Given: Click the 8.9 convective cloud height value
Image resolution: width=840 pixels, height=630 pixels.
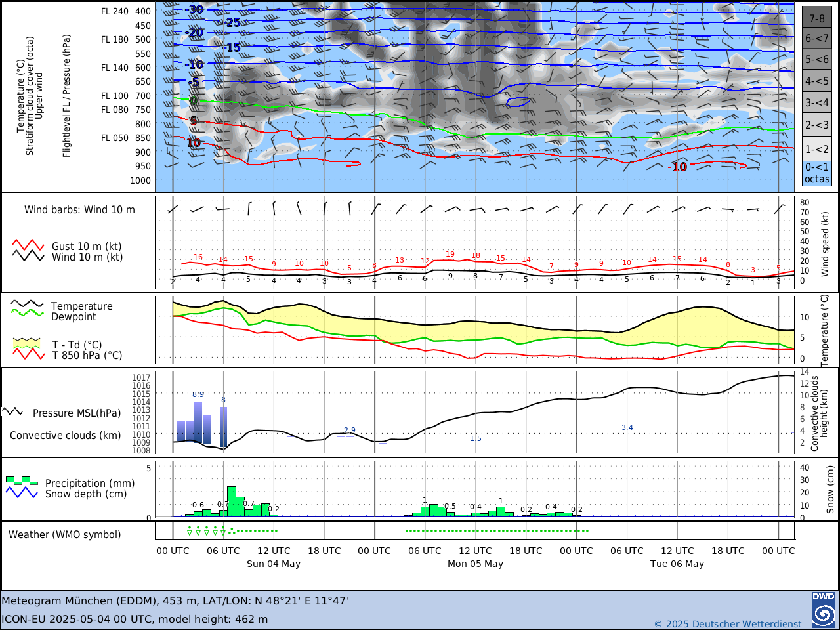Looking at the screenshot, I should [x=198, y=395].
